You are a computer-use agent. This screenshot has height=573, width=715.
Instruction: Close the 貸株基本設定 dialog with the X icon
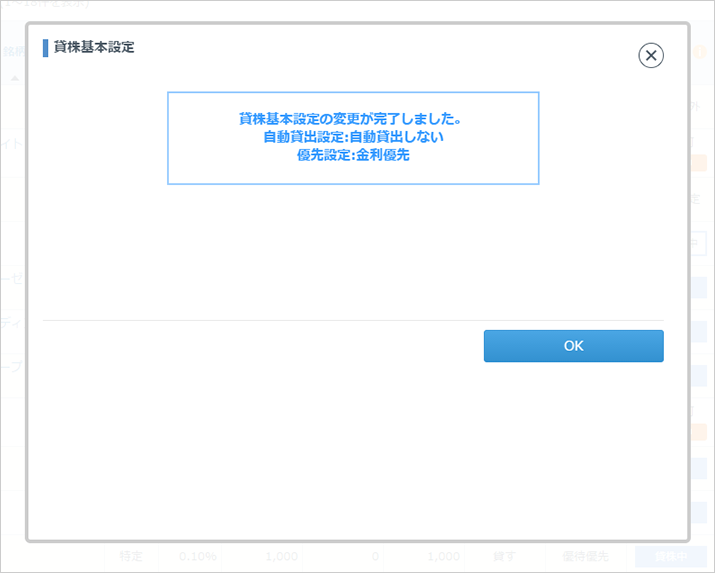click(x=651, y=56)
